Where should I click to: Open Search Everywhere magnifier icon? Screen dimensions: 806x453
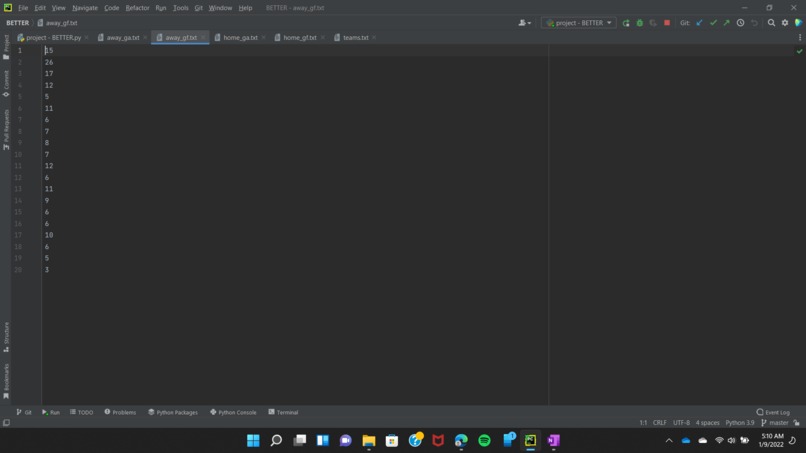(x=771, y=23)
